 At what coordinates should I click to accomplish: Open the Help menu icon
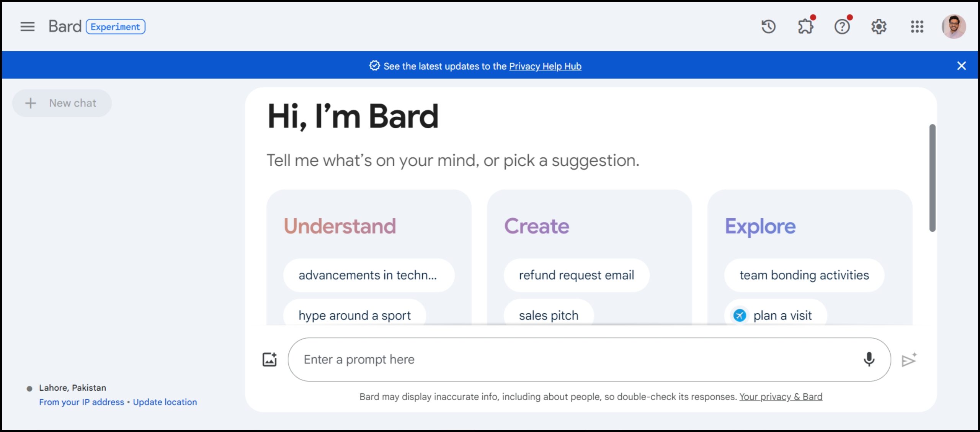(842, 26)
